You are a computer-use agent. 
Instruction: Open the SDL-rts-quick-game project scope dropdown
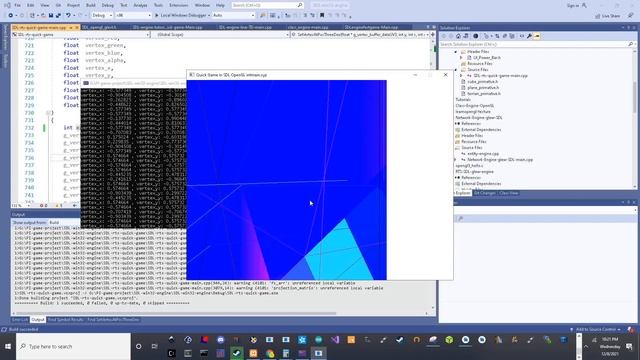tap(80, 35)
